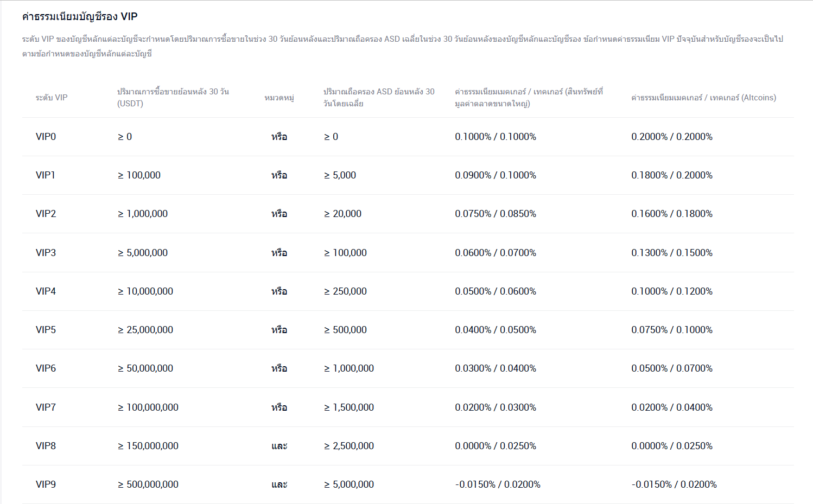
Task: Click the ≥ 1,000,000 volume cell in VIP2 row
Action: tap(143, 214)
